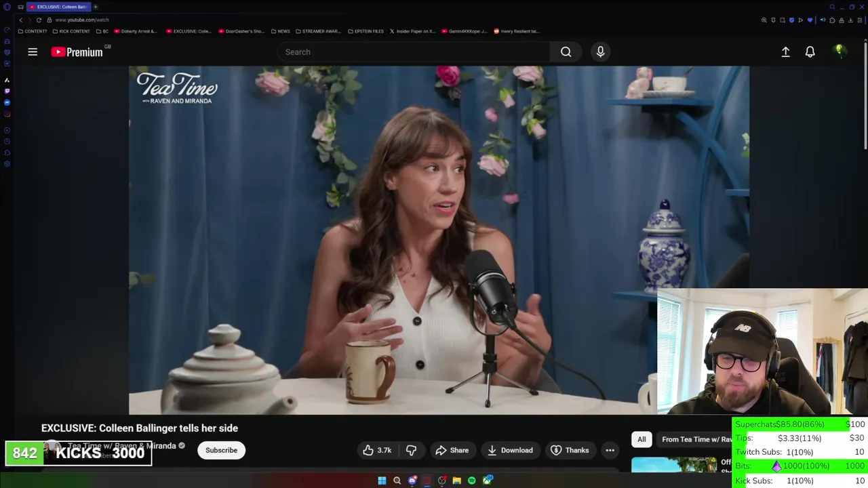Open the Windows Start button

[382, 481]
